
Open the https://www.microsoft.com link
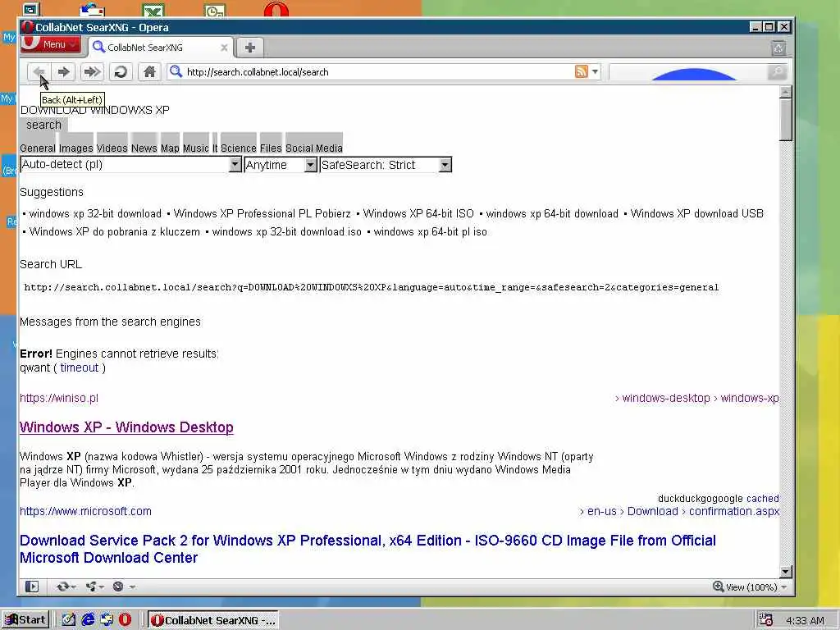click(x=85, y=511)
